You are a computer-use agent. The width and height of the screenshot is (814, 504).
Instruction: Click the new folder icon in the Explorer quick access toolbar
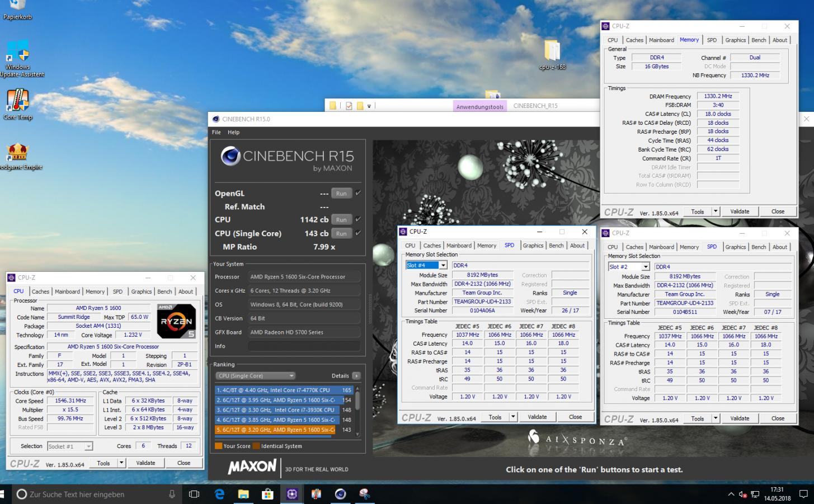point(360,106)
